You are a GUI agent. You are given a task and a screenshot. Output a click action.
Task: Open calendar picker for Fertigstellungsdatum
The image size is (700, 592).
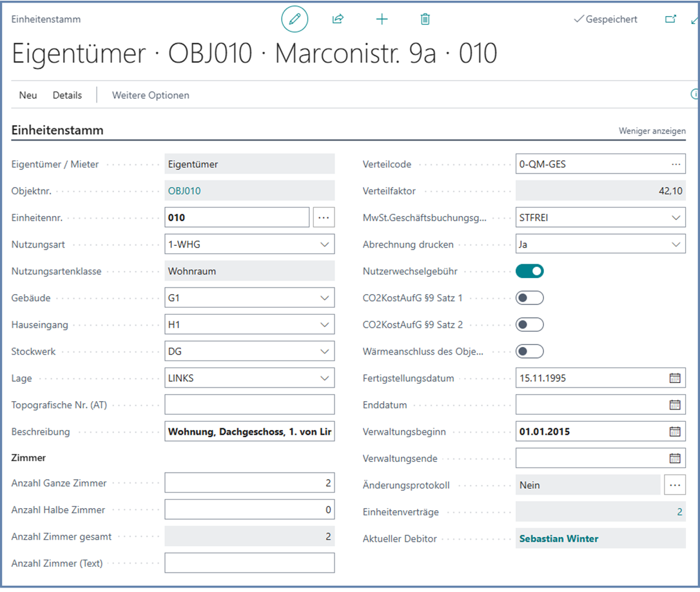point(674,379)
